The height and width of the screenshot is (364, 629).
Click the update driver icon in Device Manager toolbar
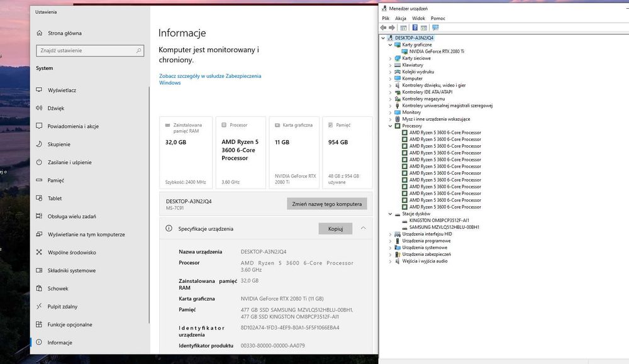[423, 28]
